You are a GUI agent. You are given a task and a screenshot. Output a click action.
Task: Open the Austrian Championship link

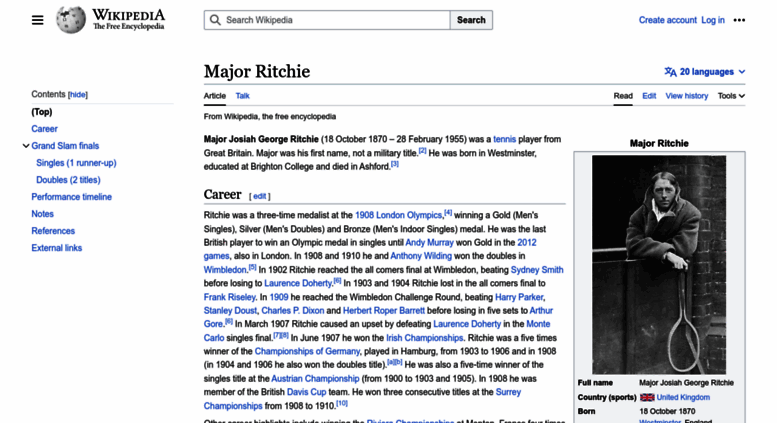pyautogui.click(x=315, y=378)
